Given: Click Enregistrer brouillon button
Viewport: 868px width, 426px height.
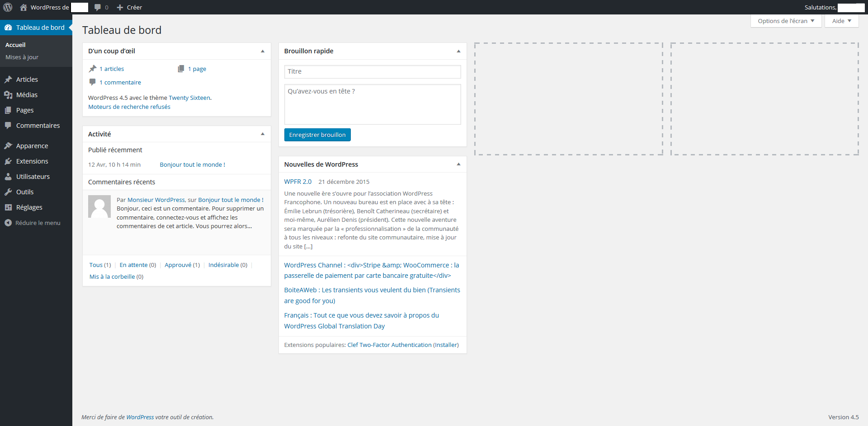Looking at the screenshot, I should pos(317,135).
